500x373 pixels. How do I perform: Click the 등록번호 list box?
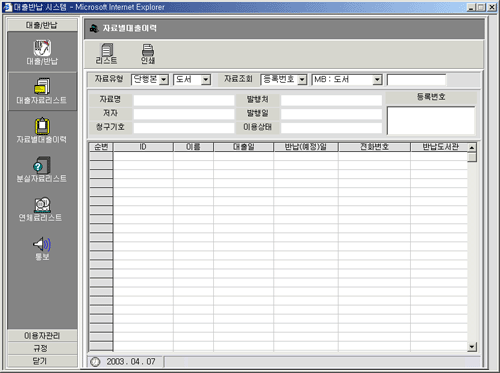click(431, 120)
